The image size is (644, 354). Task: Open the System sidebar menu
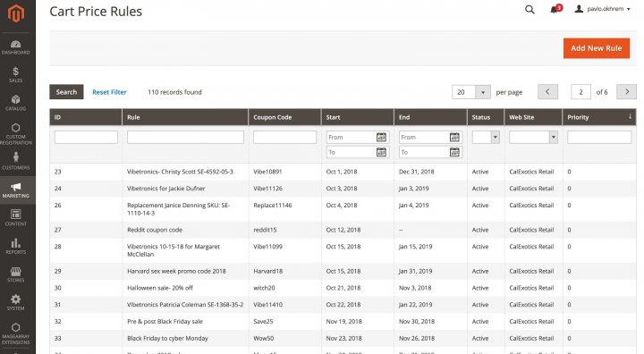(x=15, y=302)
